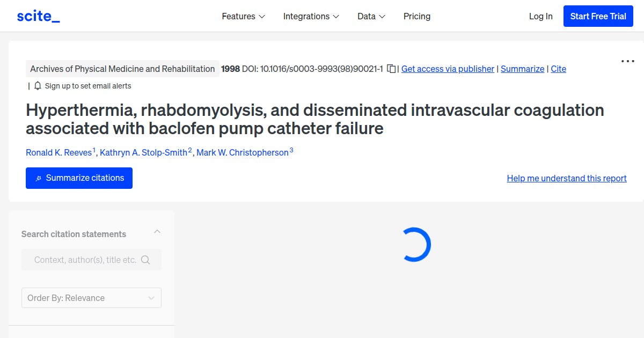
Task: Go to the Pricing page
Action: (417, 16)
